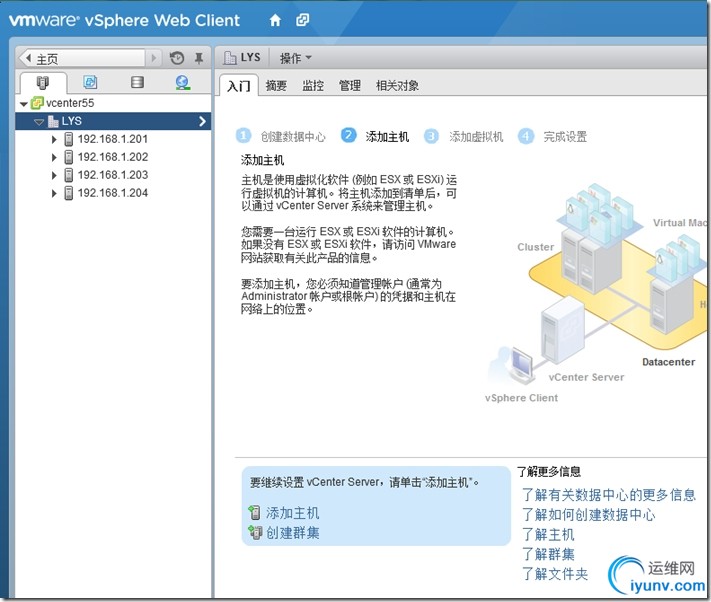Expand host 192.168.1.202
The width and height of the screenshot is (711, 602).
click(x=54, y=157)
